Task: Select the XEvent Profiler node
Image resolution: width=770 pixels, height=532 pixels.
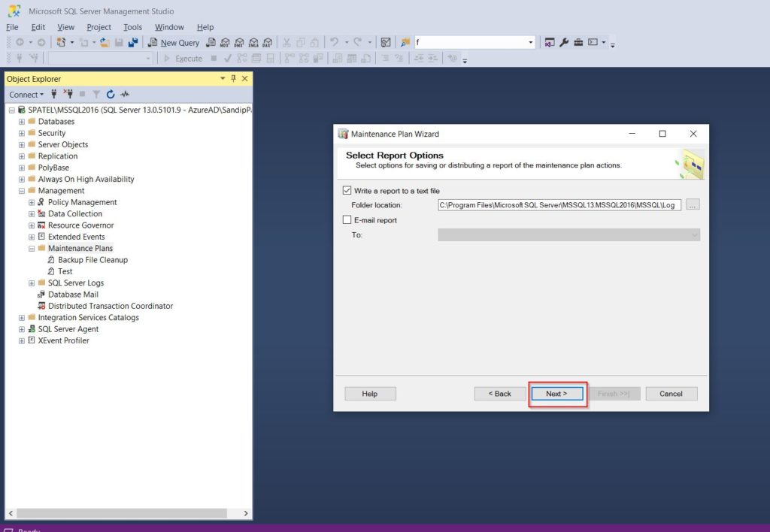Action: coord(64,340)
